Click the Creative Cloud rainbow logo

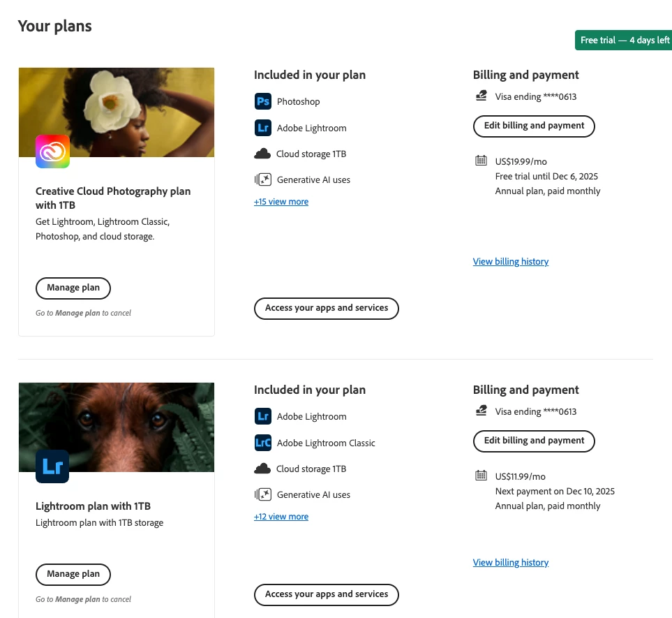53,152
